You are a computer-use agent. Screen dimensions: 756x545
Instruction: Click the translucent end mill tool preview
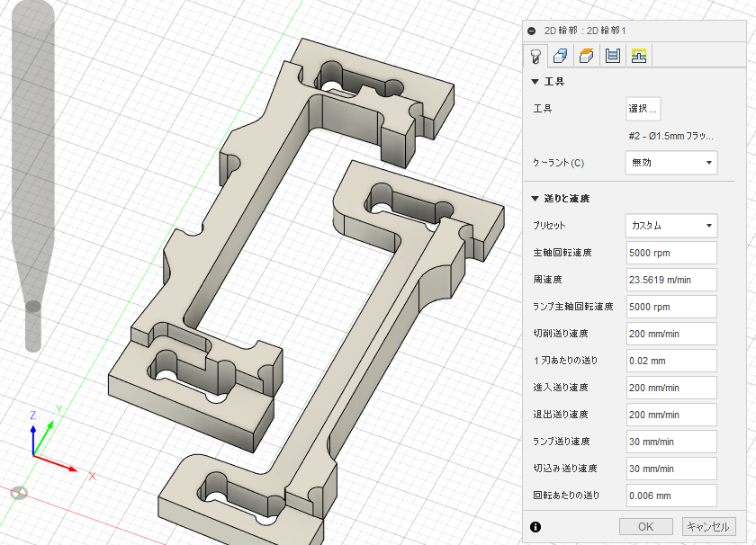[x=32, y=176]
